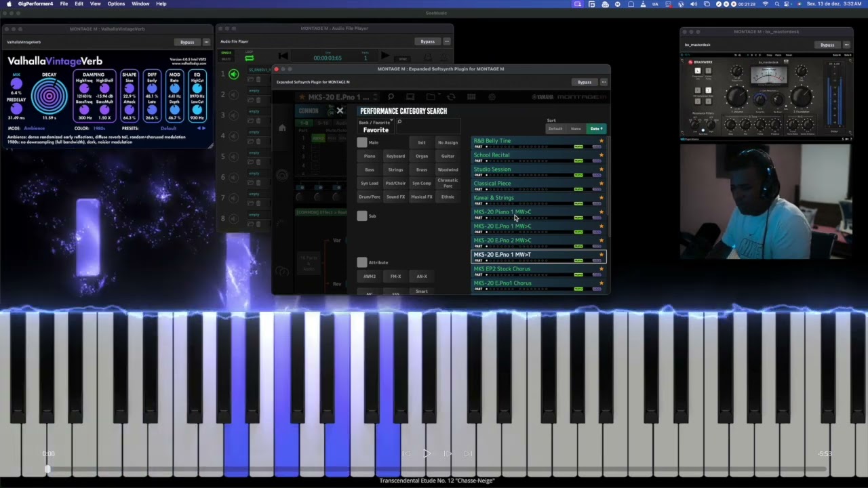Click the magnifier icon in MONTAGE toolbar
The height and width of the screenshot is (488, 868).
pos(391,97)
